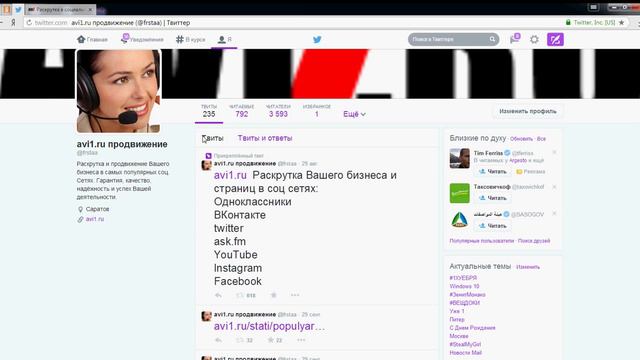Open the Москва trend
The height and width of the screenshot is (360, 640).
point(459,336)
